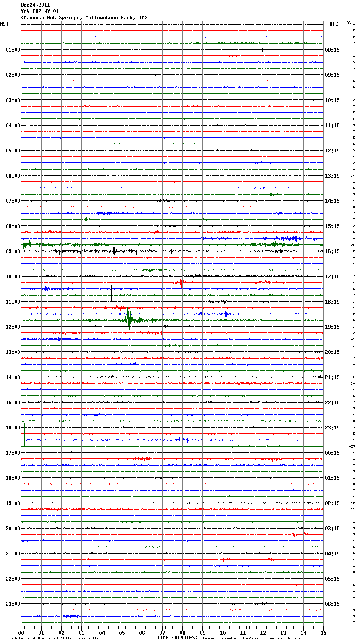This screenshot has width=357, height=644.
Task: Click the '18:00' MST time label
Action: (x=13, y=478)
